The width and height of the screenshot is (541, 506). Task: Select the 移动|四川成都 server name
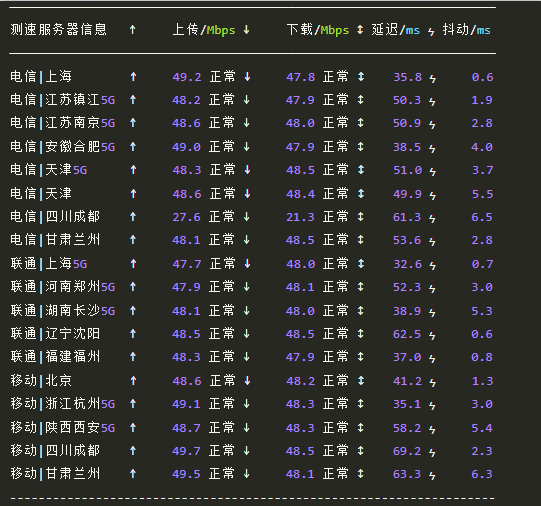pos(55,451)
